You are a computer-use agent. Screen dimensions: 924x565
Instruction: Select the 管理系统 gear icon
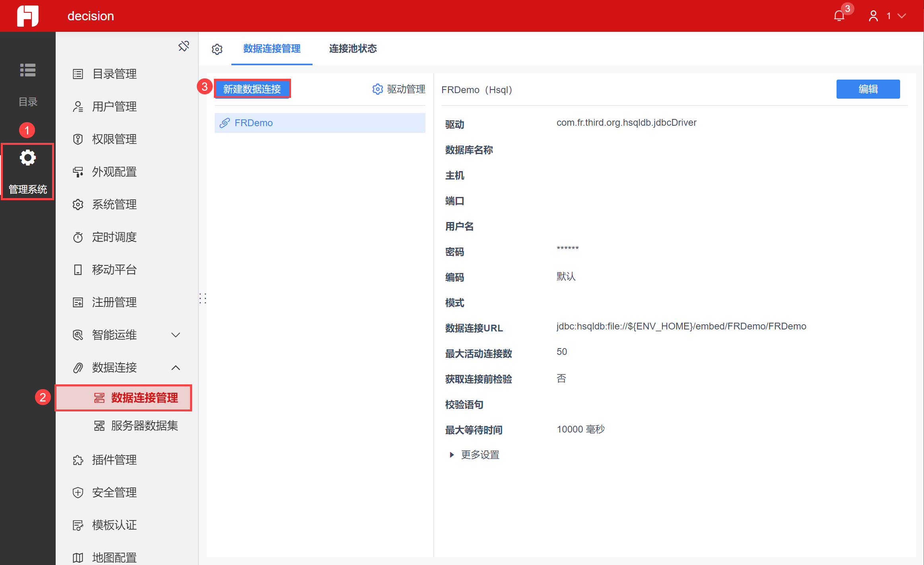[x=28, y=158]
